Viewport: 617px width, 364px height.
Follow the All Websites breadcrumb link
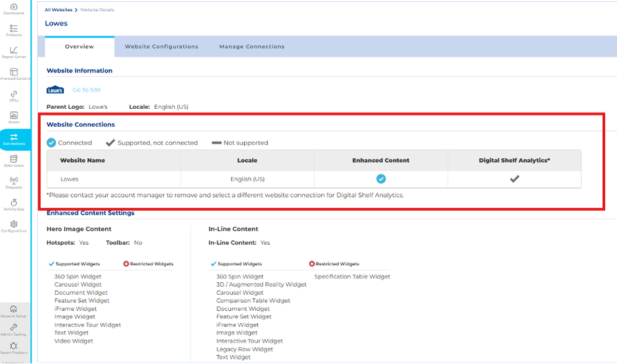pyautogui.click(x=59, y=10)
